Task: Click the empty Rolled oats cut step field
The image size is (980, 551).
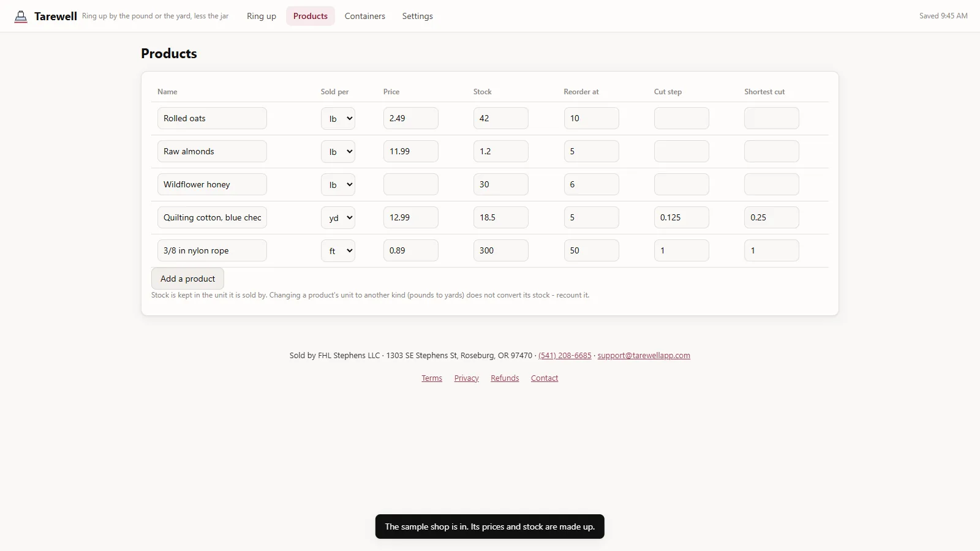Action: (682, 118)
